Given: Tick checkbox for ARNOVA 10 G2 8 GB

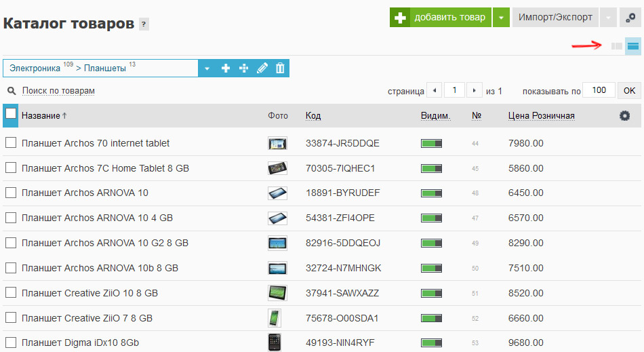Looking at the screenshot, I should point(11,243).
